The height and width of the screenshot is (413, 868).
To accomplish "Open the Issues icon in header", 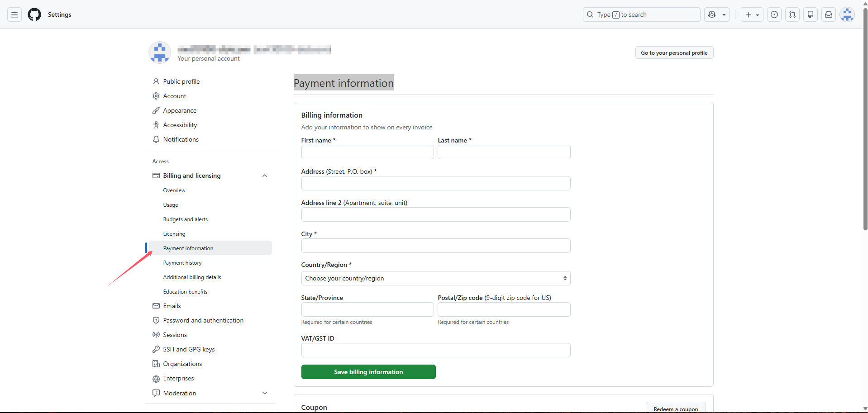I will [x=774, y=14].
